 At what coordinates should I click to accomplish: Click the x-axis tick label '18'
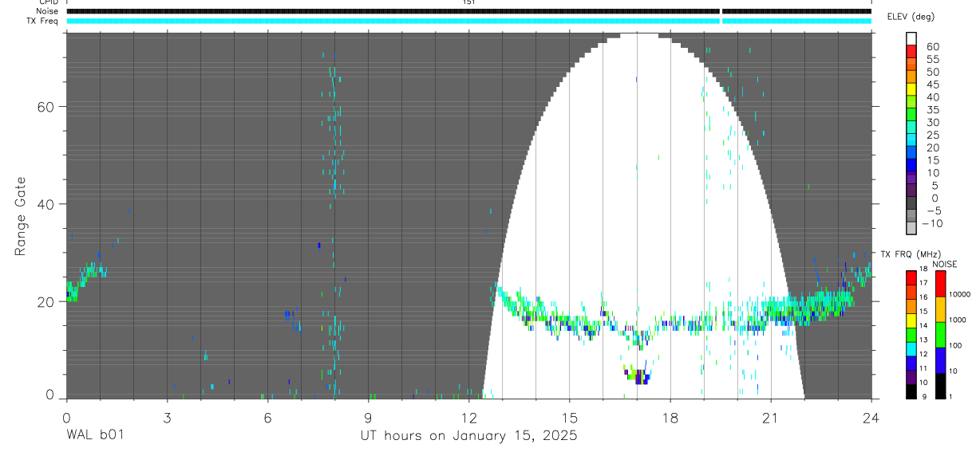(670, 417)
